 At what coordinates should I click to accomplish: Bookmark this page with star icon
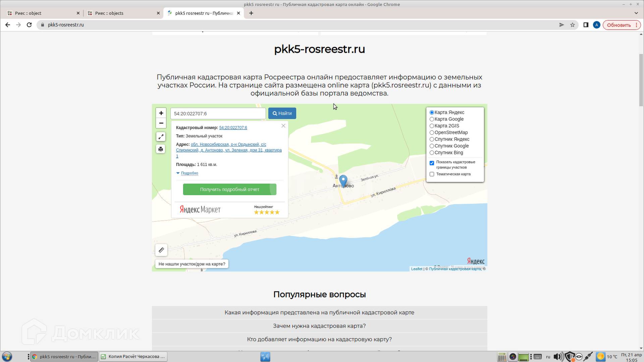point(573,25)
